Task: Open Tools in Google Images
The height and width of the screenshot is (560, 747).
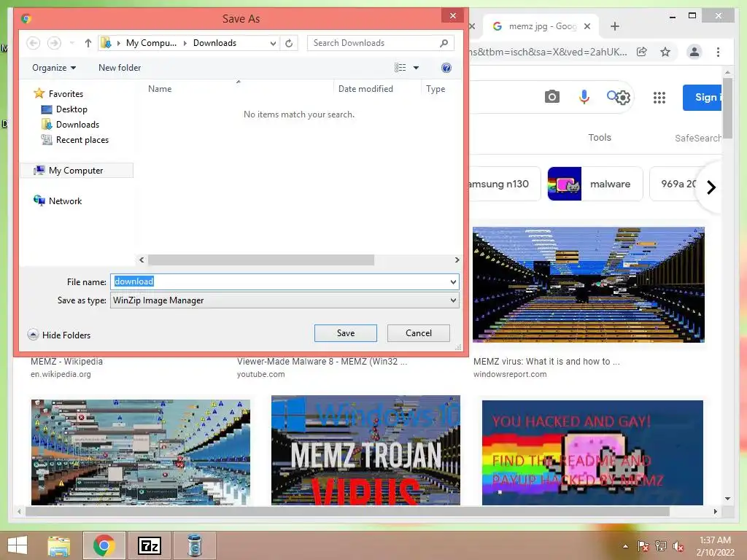Action: [x=600, y=137]
